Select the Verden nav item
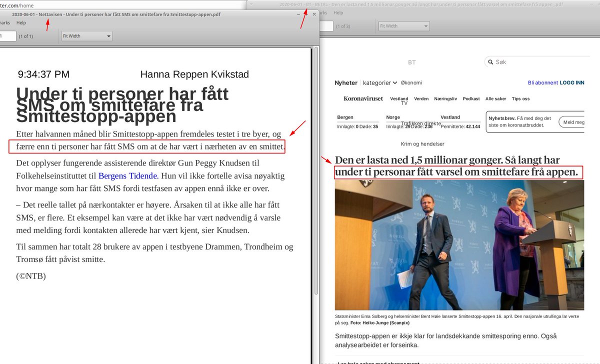This screenshot has height=364, width=600. tap(421, 98)
